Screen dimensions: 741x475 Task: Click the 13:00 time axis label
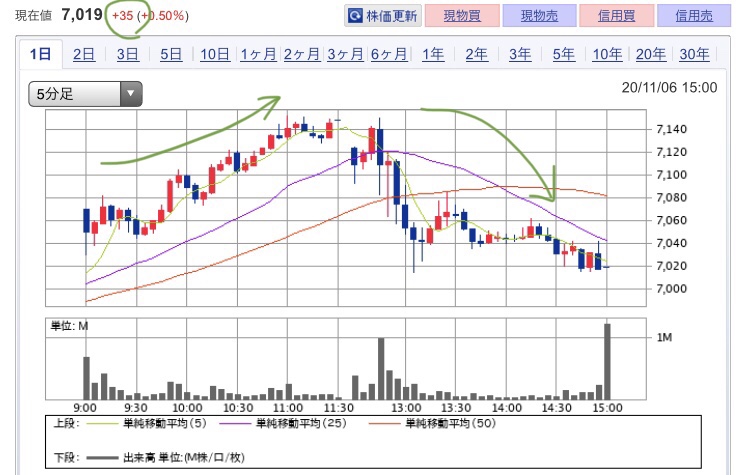coord(406,408)
